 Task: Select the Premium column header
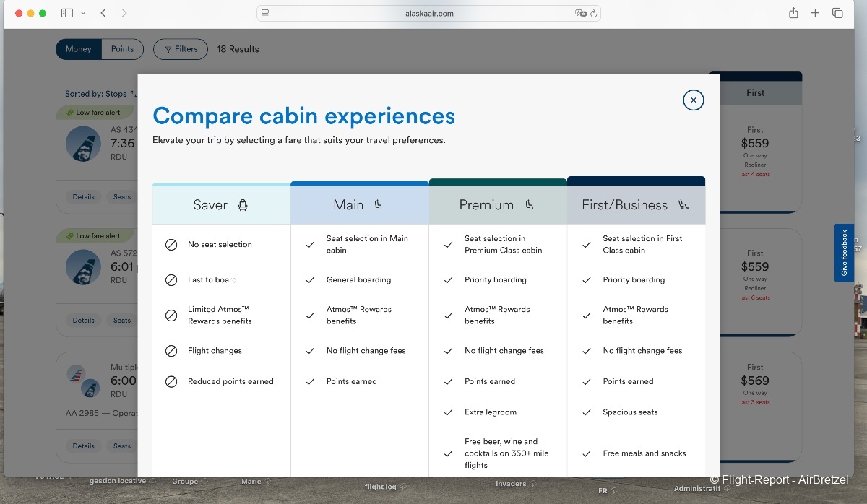(497, 205)
